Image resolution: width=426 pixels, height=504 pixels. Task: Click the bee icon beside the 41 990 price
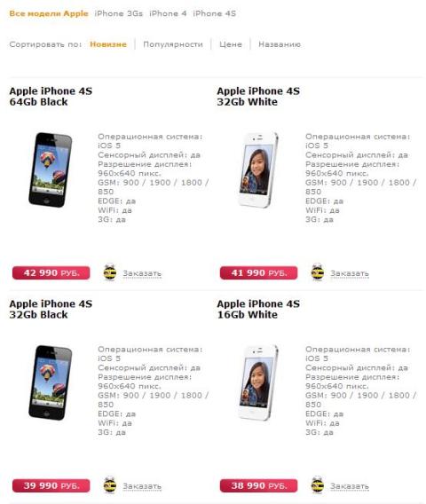[x=318, y=272]
